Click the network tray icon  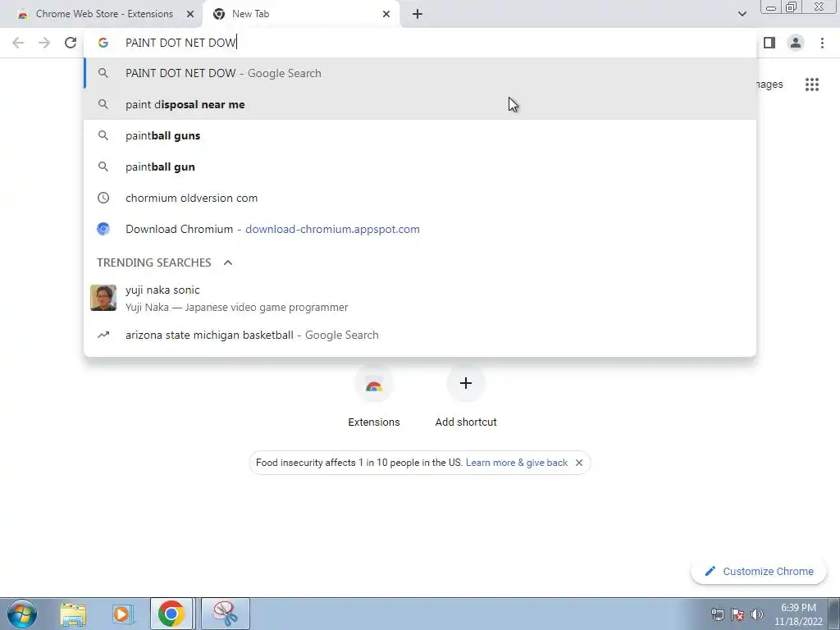click(x=717, y=614)
